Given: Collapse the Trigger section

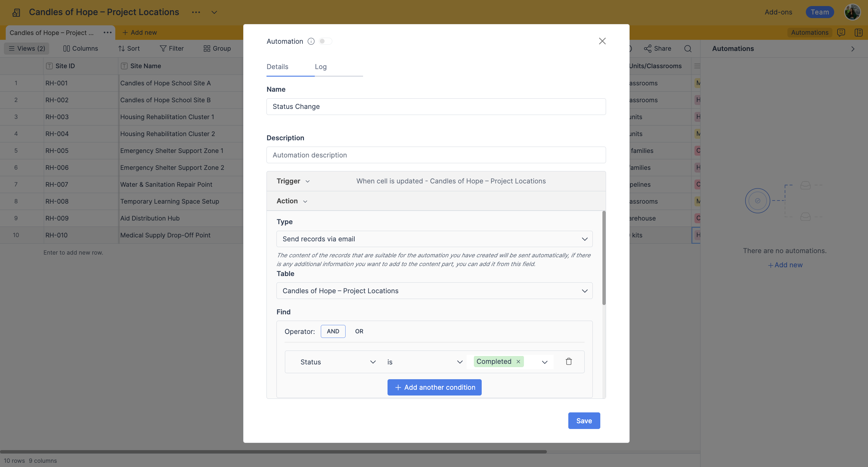Looking at the screenshot, I should coord(308,181).
